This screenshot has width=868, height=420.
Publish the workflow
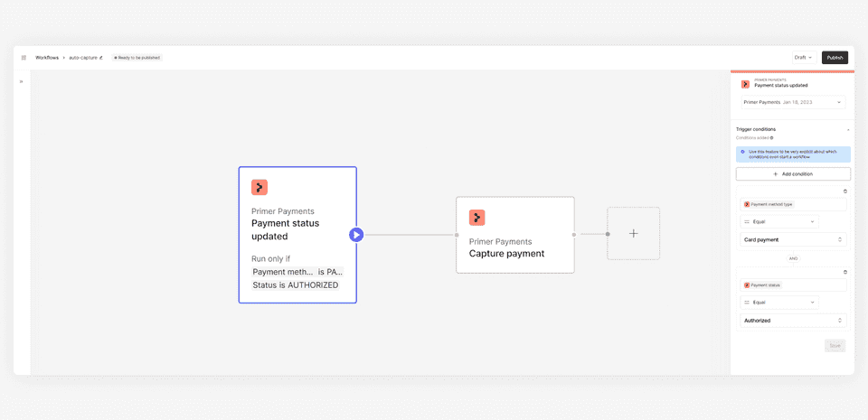pyautogui.click(x=835, y=58)
